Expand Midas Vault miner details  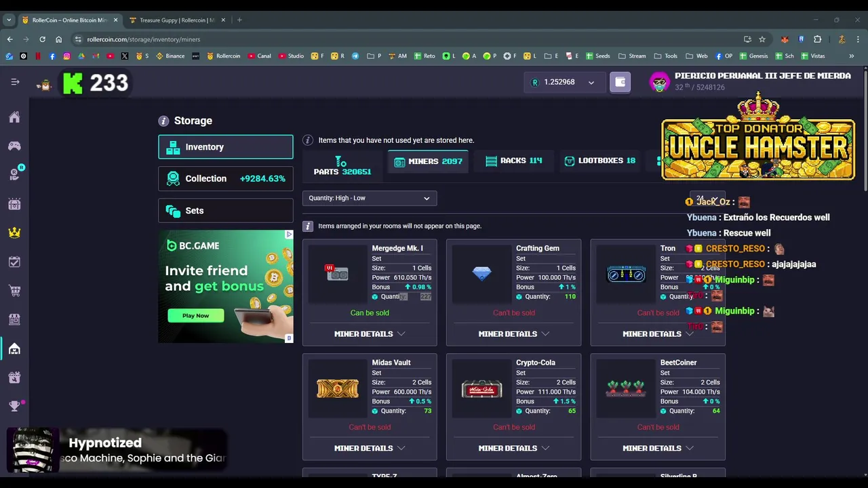click(x=370, y=448)
